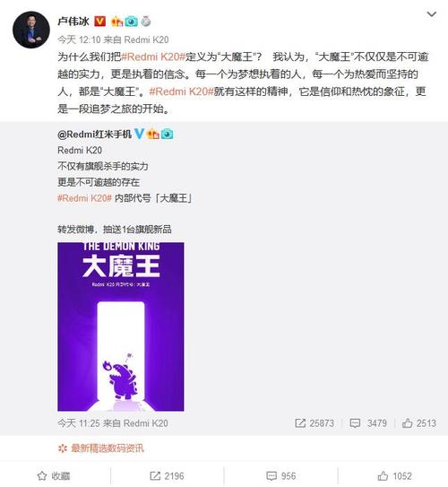Open 卢伟冰's profile avatar
This screenshot has width=448, height=487.
pos(31,30)
